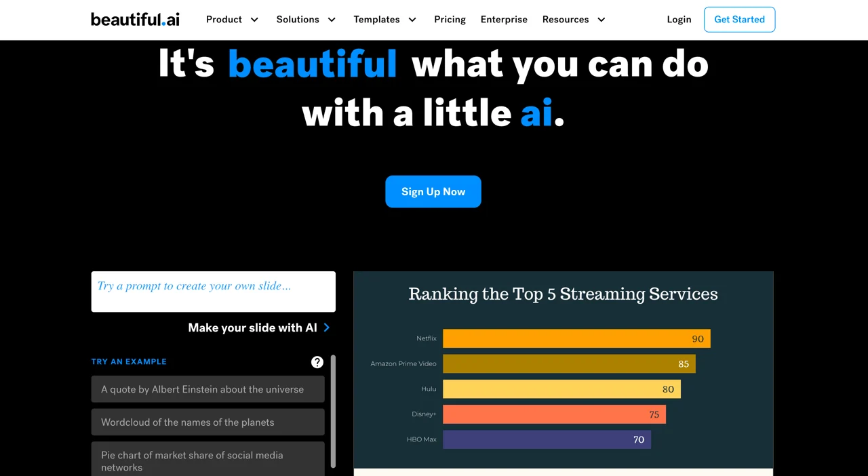Click the value 90 on the chart
This screenshot has width=868, height=476.
point(698,339)
